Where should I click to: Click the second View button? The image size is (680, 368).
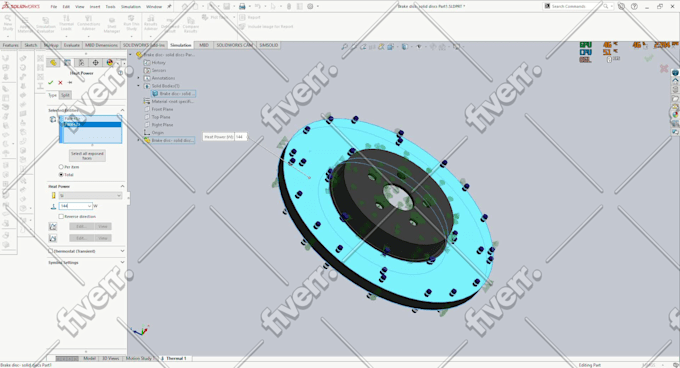[102, 238]
